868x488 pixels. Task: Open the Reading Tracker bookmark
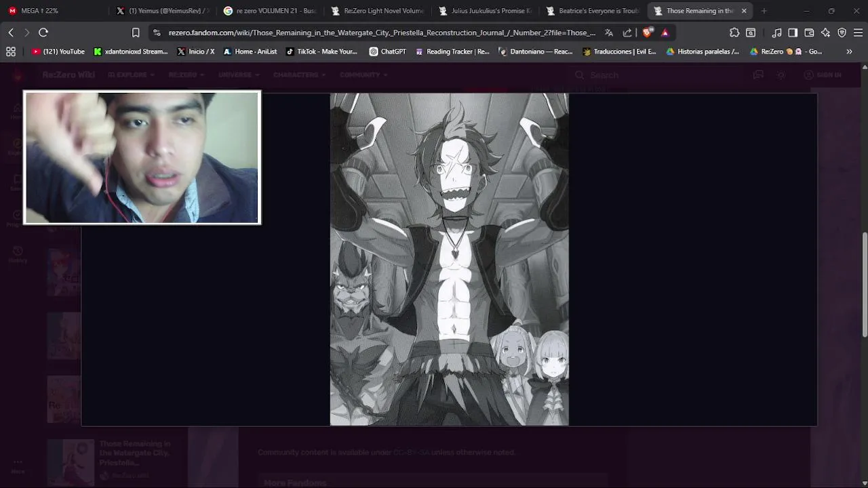[452, 52]
